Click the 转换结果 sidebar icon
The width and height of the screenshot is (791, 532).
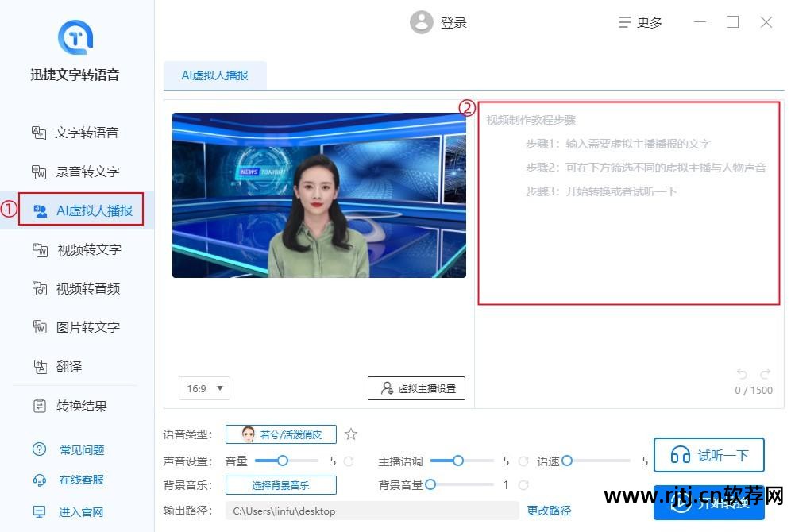click(40, 406)
